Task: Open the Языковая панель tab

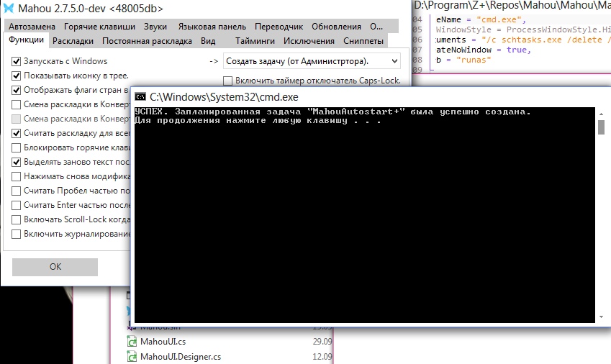Action: (x=212, y=27)
